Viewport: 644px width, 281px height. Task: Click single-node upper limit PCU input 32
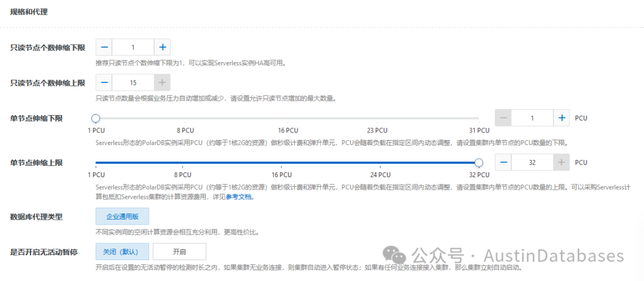pyautogui.click(x=532, y=162)
